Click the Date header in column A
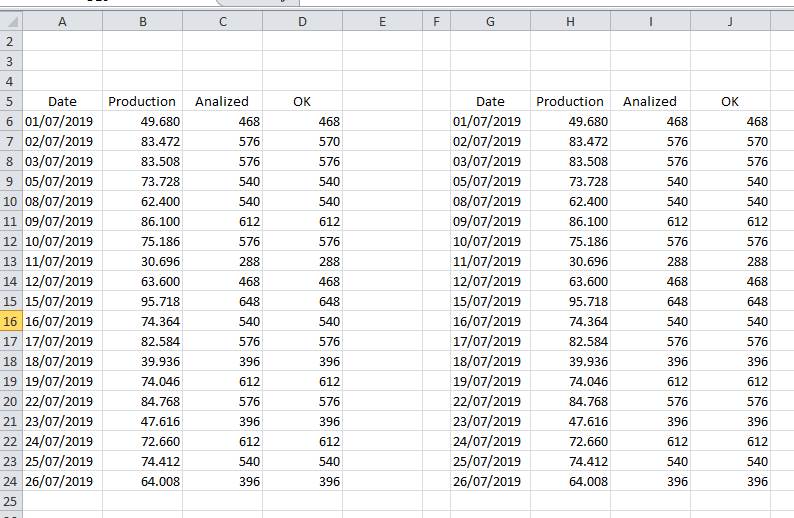The image size is (794, 518). tap(62, 101)
